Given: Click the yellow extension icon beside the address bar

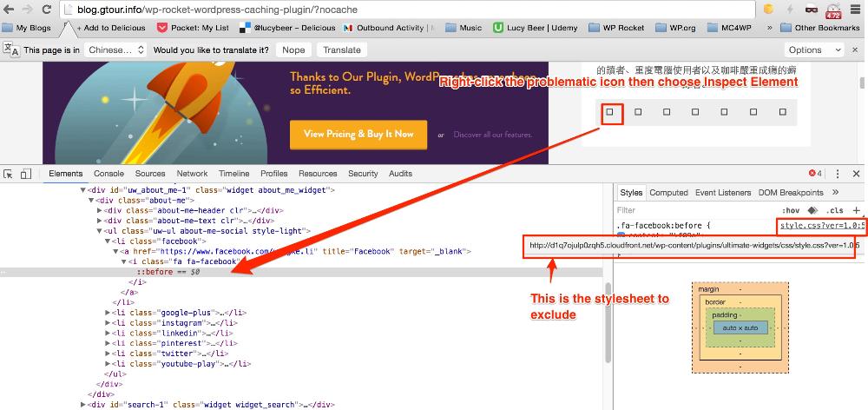Looking at the screenshot, I should 768,10.
